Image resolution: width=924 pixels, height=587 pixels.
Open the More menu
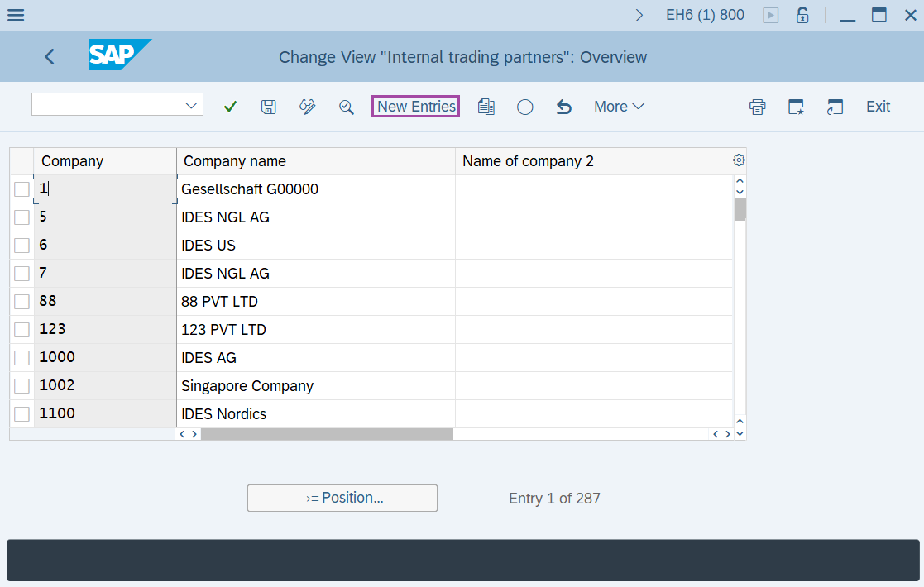click(619, 107)
